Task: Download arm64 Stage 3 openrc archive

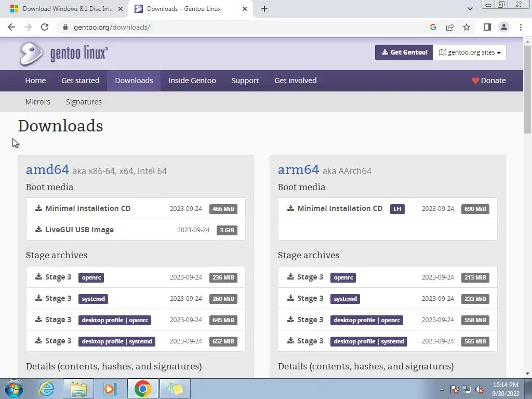Action: (x=388, y=277)
